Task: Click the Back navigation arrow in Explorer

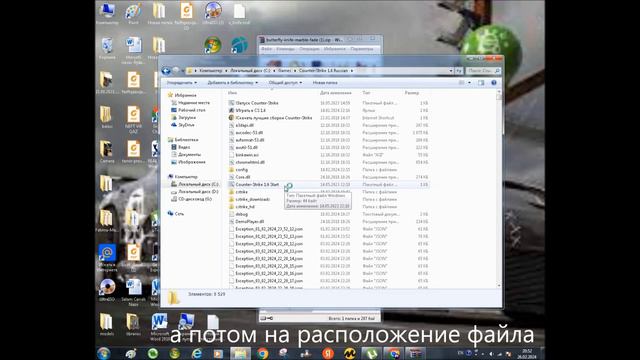Action: pos(166,71)
